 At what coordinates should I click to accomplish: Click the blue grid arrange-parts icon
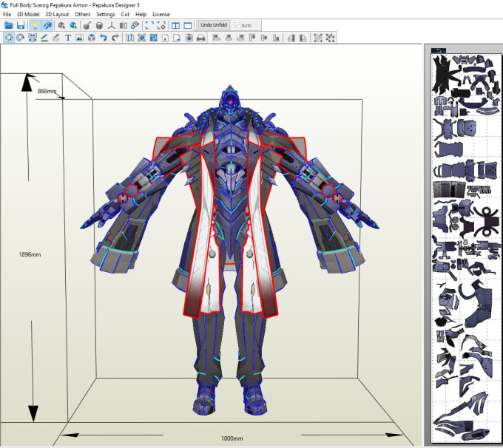(154, 38)
